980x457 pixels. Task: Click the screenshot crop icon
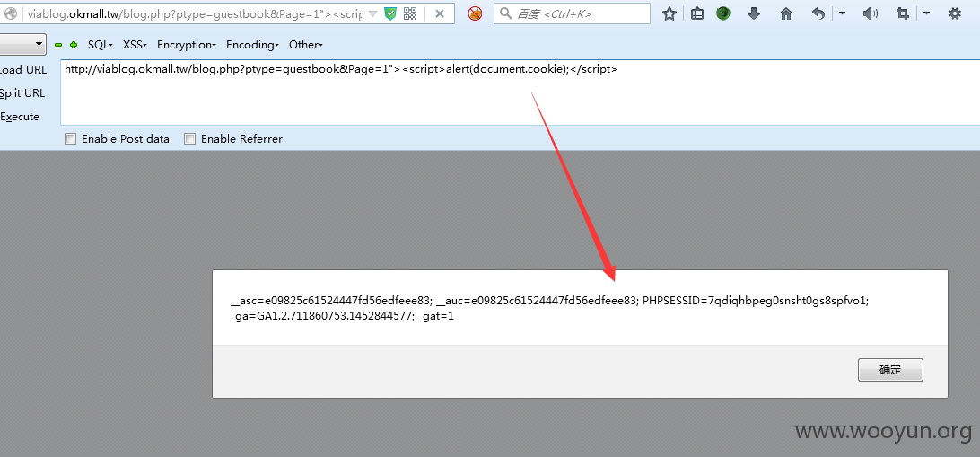(x=903, y=13)
